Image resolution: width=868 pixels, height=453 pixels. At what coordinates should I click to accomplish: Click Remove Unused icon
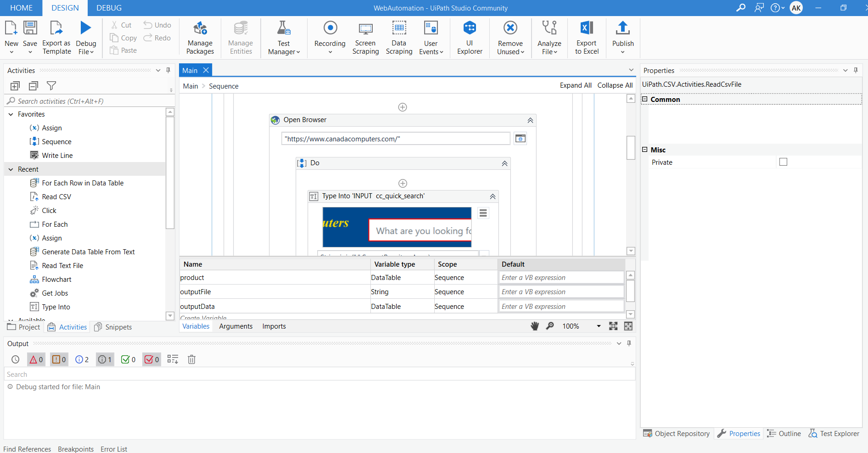click(x=510, y=28)
